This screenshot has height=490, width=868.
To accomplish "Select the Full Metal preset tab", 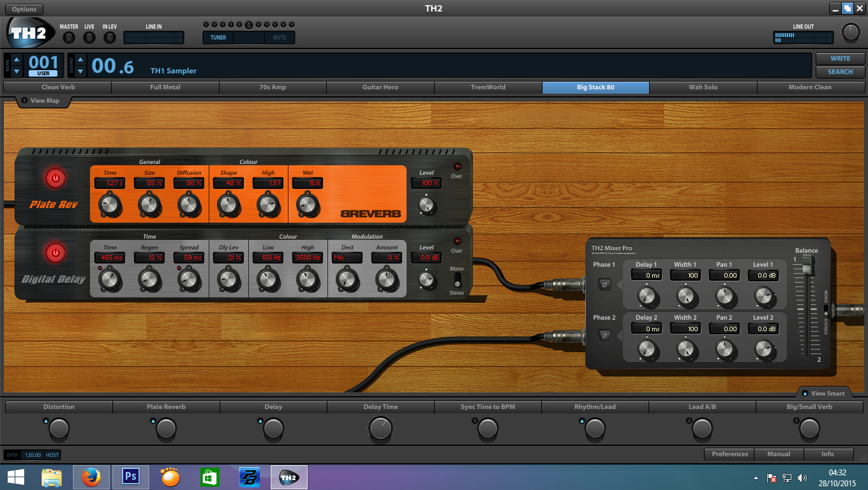I will click(165, 87).
